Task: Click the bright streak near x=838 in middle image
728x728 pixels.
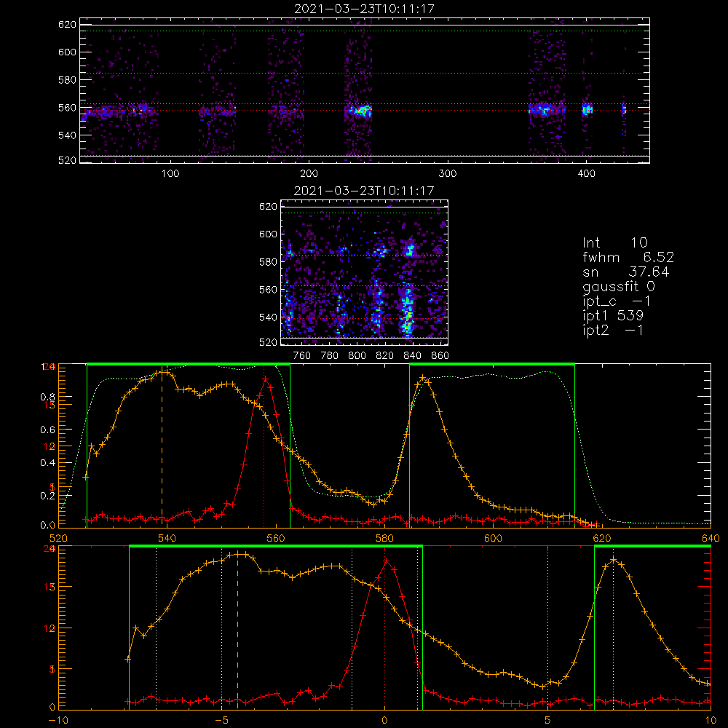Action: [408, 307]
